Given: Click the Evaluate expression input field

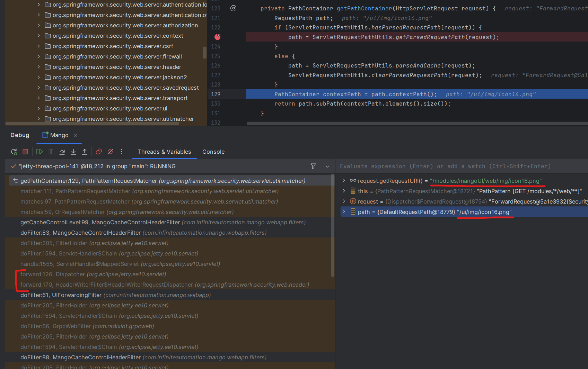Looking at the screenshot, I should (461, 166).
